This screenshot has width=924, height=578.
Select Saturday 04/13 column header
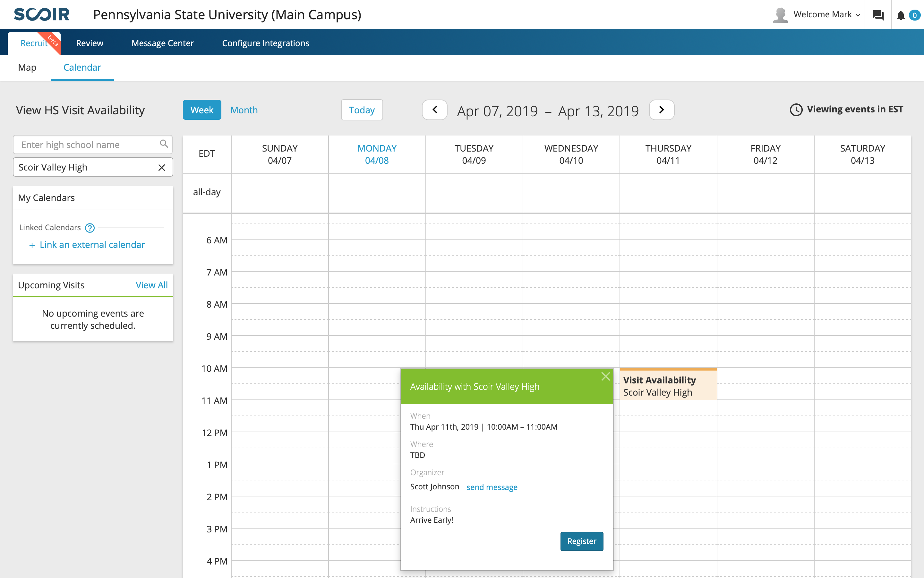[862, 154]
